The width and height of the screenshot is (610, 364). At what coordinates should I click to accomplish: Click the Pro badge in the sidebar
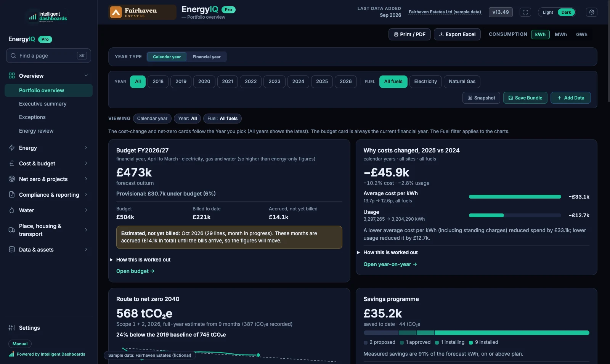(x=45, y=39)
